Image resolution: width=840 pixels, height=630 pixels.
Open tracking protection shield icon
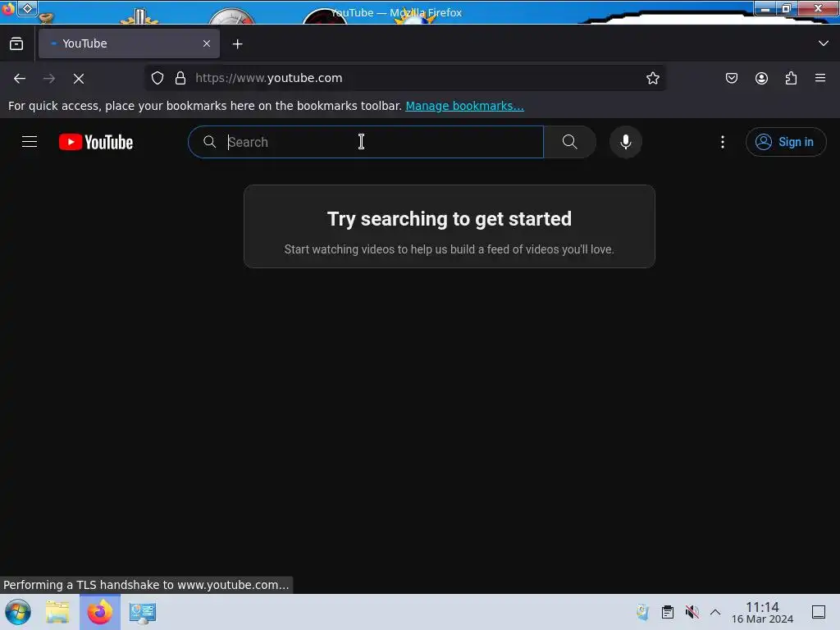click(x=157, y=78)
